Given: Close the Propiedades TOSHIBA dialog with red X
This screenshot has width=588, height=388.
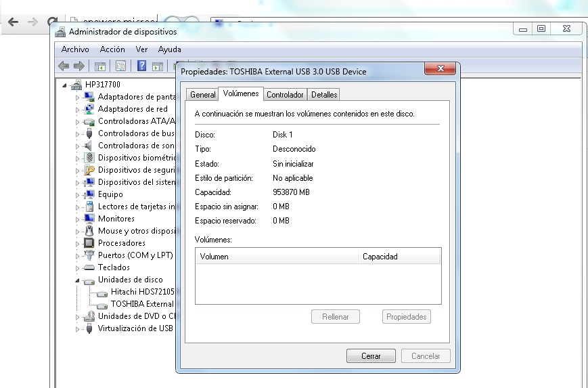Looking at the screenshot, I should coord(440,68).
